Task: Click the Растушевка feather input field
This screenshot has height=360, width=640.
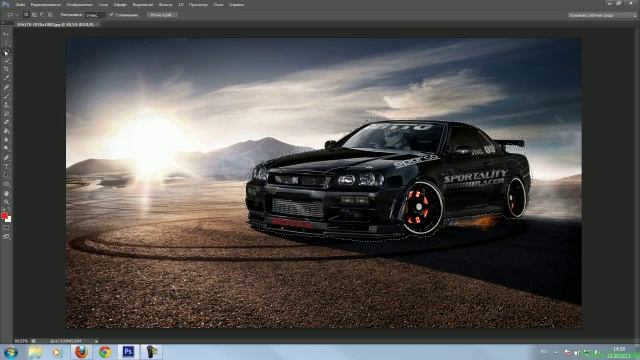Action: pos(94,15)
